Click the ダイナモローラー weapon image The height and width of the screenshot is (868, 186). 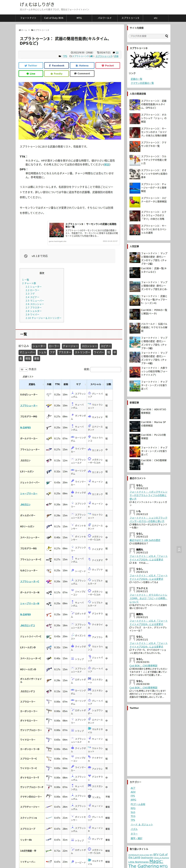click(x=49, y=720)
